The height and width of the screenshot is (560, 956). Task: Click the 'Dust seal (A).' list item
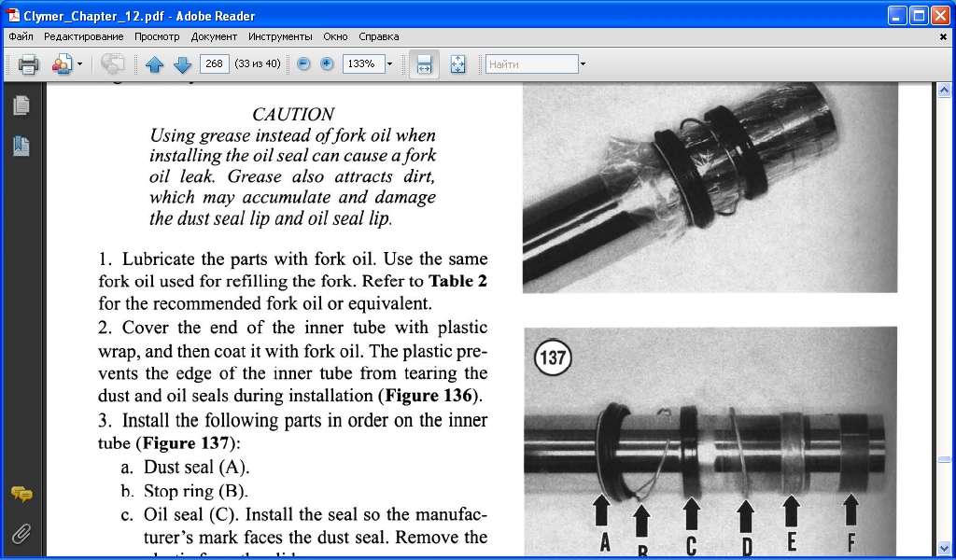[196, 467]
